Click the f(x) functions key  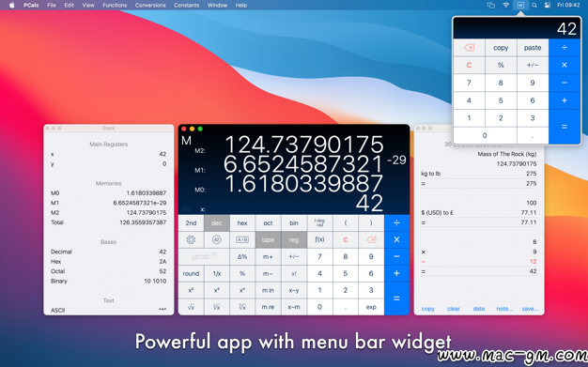click(x=319, y=239)
